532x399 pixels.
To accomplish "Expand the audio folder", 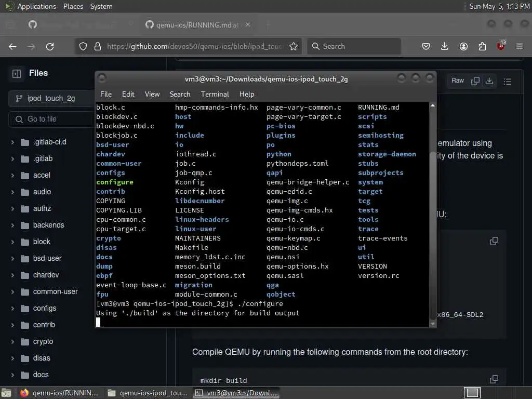I will click(12, 192).
